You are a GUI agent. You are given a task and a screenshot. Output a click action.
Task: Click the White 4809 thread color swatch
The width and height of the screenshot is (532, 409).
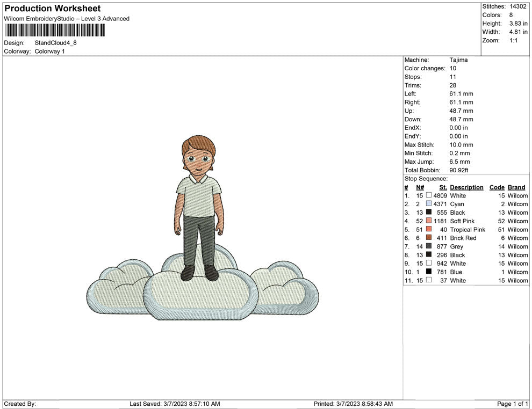428,195
